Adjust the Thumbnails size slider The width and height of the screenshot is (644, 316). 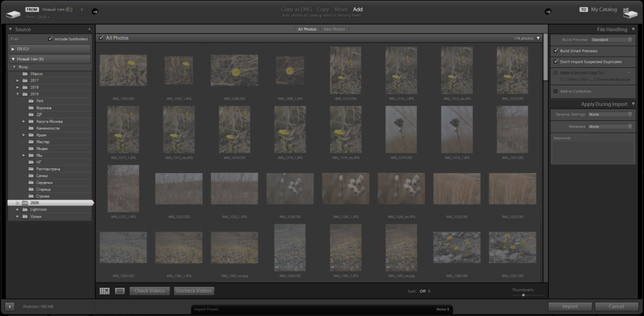pos(523,295)
